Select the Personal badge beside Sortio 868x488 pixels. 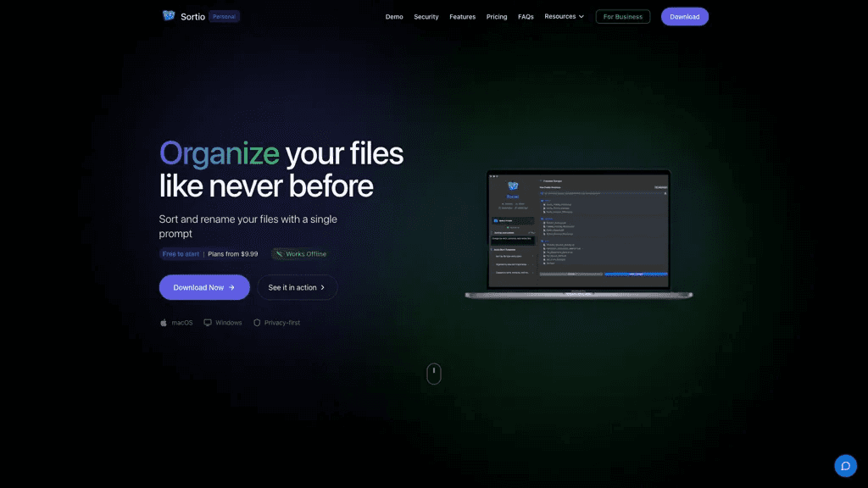tap(224, 17)
